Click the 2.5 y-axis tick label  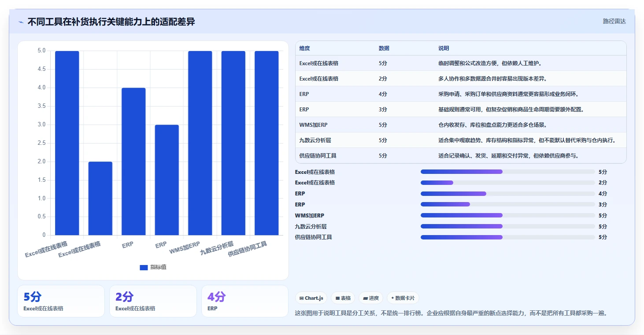coord(42,143)
